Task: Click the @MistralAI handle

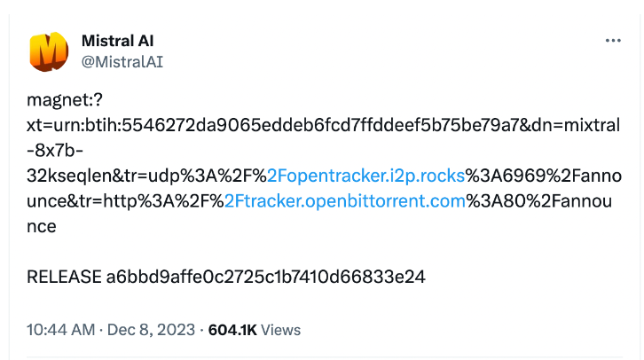Action: [122, 62]
